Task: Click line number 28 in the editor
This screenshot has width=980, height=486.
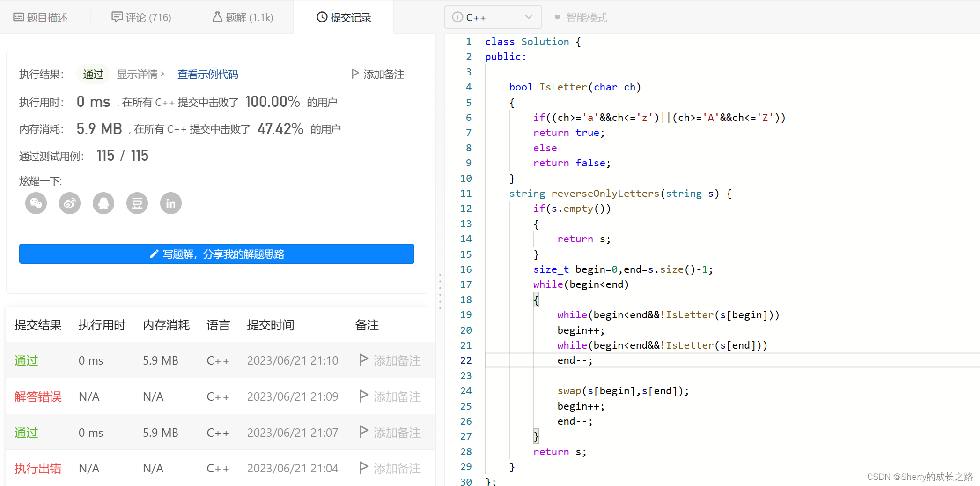Action: click(466, 451)
